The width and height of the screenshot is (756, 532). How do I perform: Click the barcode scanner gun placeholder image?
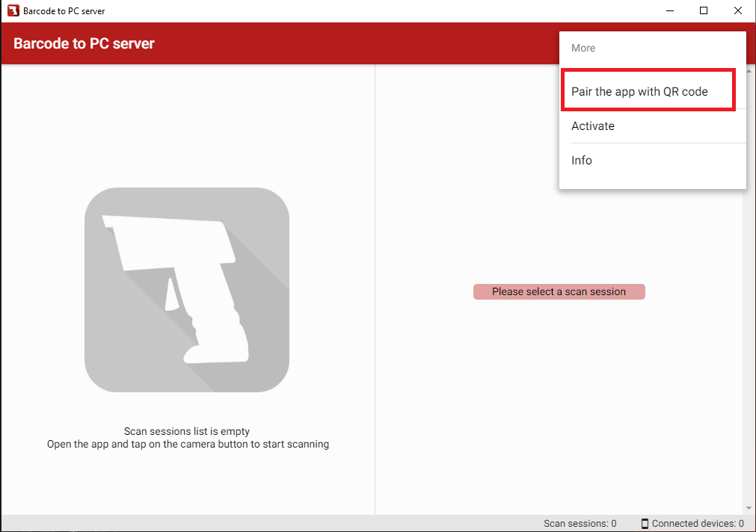point(187,290)
